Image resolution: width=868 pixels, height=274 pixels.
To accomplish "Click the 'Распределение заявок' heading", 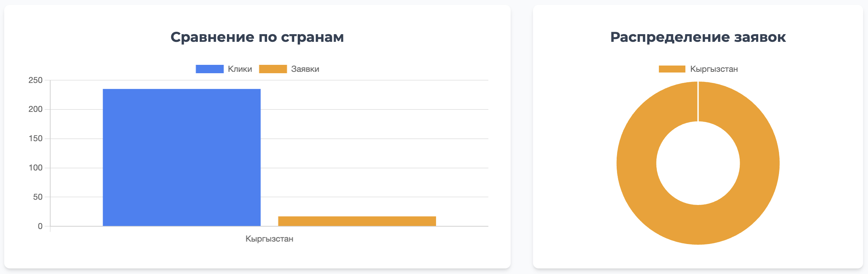I will click(x=698, y=37).
